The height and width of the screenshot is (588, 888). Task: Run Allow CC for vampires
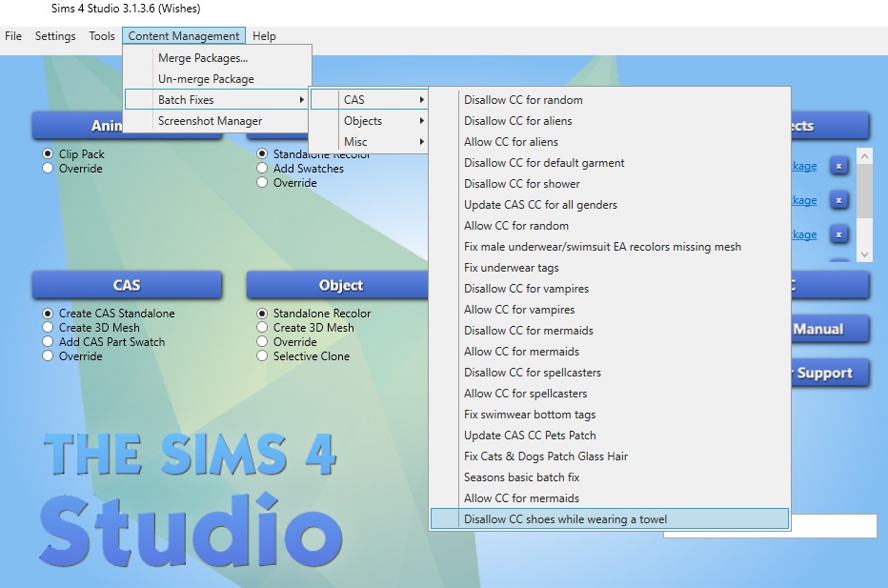(610, 310)
